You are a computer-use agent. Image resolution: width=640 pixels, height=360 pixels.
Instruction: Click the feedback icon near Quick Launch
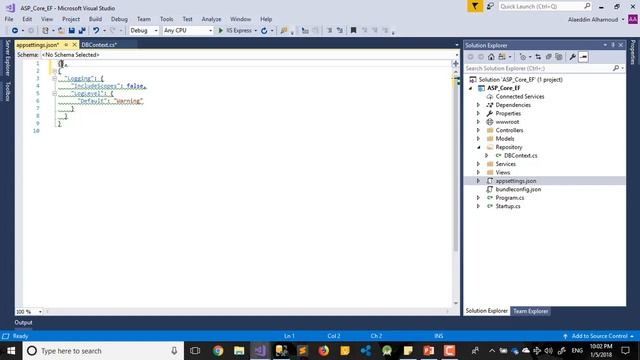[490, 6]
